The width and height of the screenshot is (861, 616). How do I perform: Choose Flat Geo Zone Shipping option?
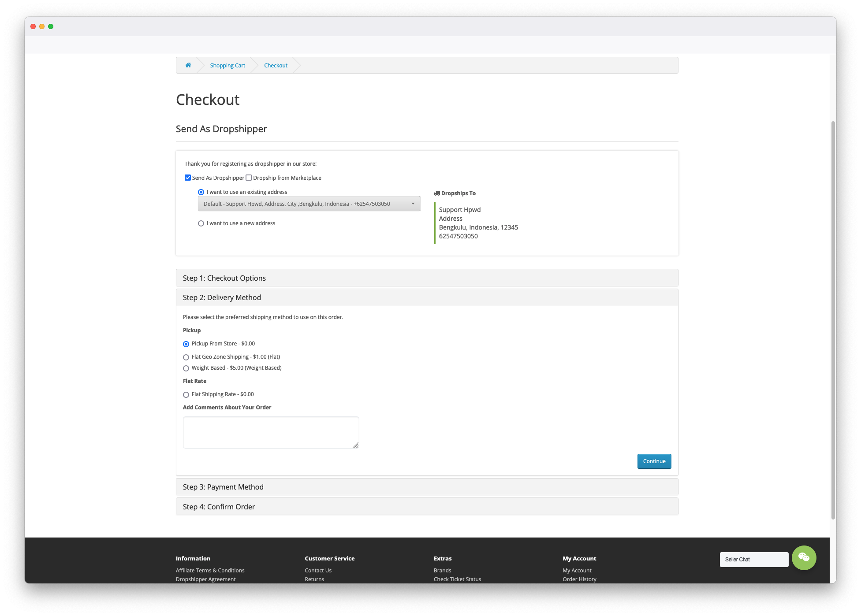(186, 357)
